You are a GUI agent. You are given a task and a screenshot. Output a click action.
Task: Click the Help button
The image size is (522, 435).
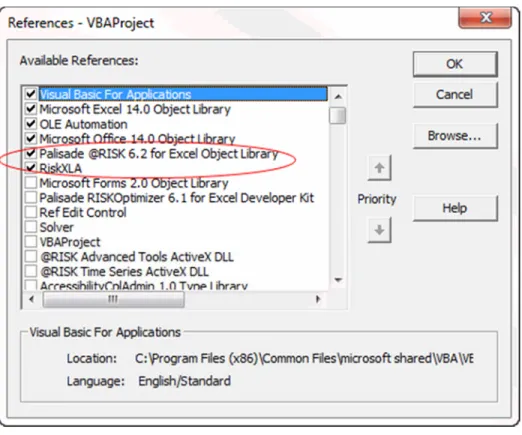tap(455, 208)
